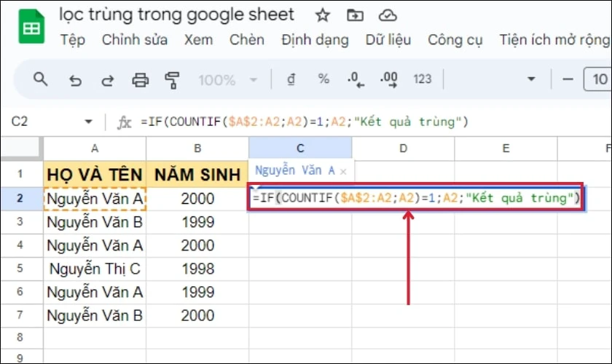Select row 8 header
This screenshot has width=612, height=364.
(21, 338)
